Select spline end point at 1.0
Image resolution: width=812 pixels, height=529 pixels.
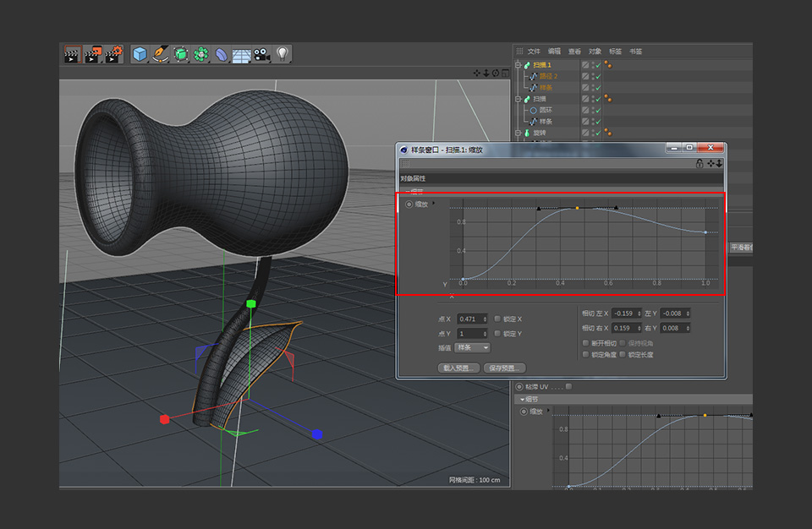click(705, 232)
